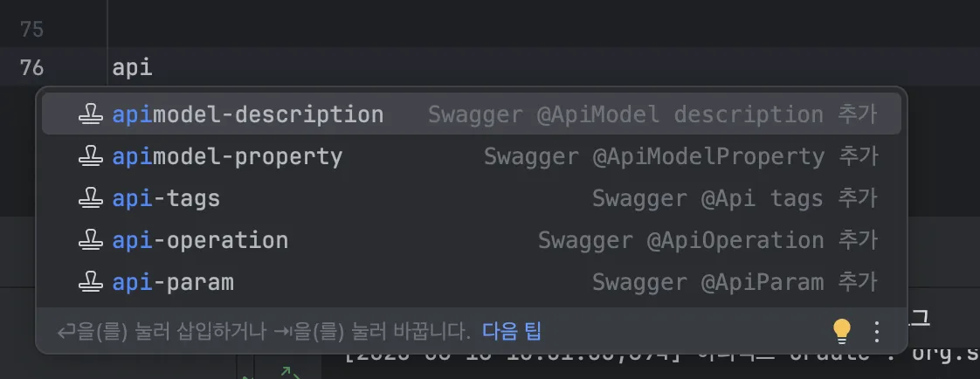
Task: Click the yellow lightbulb tip icon
Action: pos(841,331)
